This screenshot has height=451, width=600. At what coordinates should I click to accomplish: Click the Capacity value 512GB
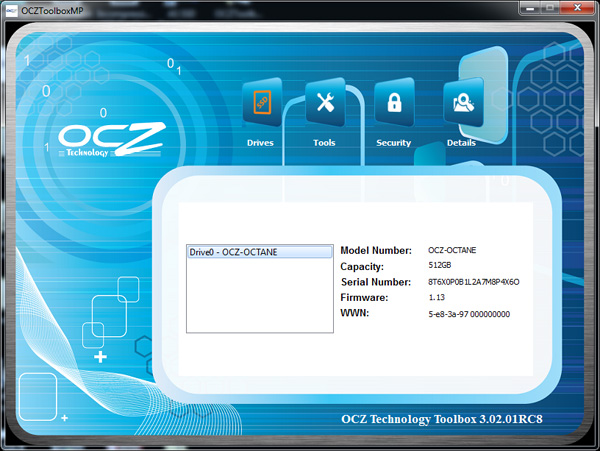pyautogui.click(x=440, y=265)
